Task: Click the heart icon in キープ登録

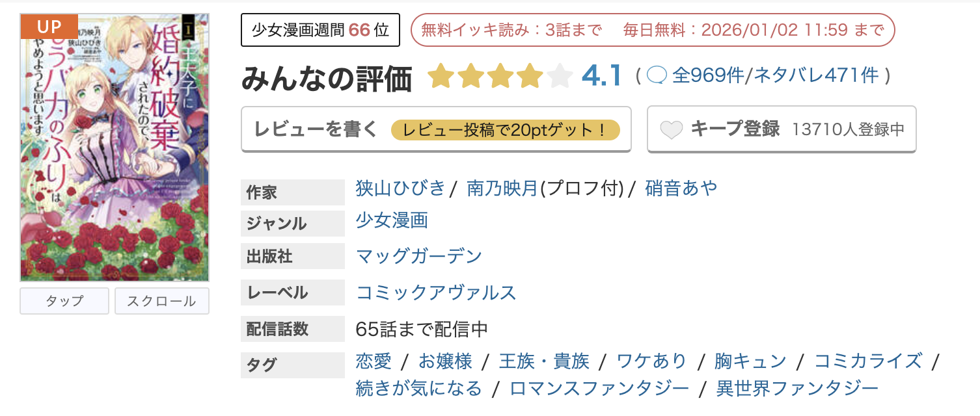Action: point(670,129)
